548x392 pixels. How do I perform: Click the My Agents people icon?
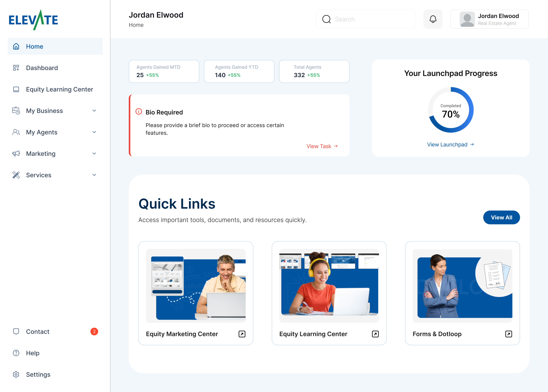click(x=16, y=132)
